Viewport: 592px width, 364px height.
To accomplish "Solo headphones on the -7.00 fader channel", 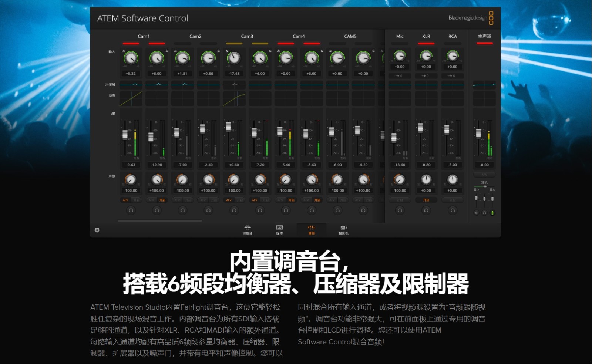I will pyautogui.click(x=183, y=210).
